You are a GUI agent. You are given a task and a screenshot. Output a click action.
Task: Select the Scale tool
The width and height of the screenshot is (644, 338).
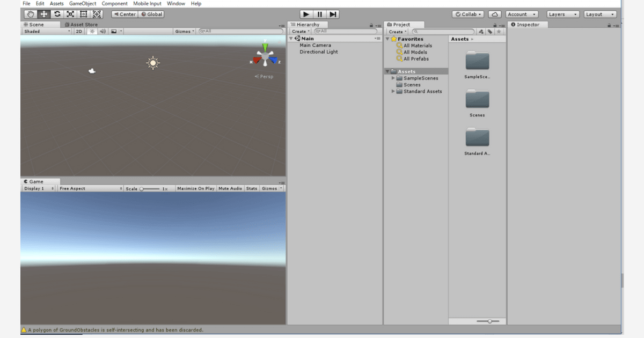pos(70,14)
